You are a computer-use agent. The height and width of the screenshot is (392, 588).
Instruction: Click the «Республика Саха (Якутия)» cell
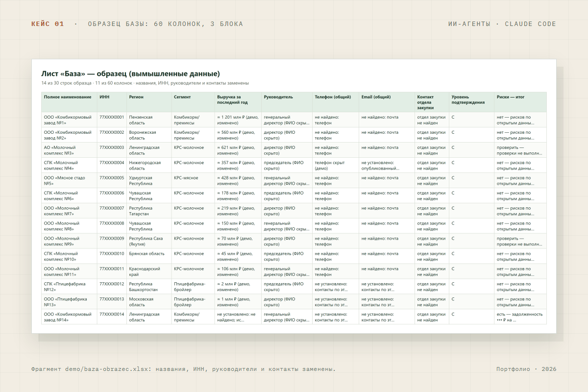pos(149,241)
